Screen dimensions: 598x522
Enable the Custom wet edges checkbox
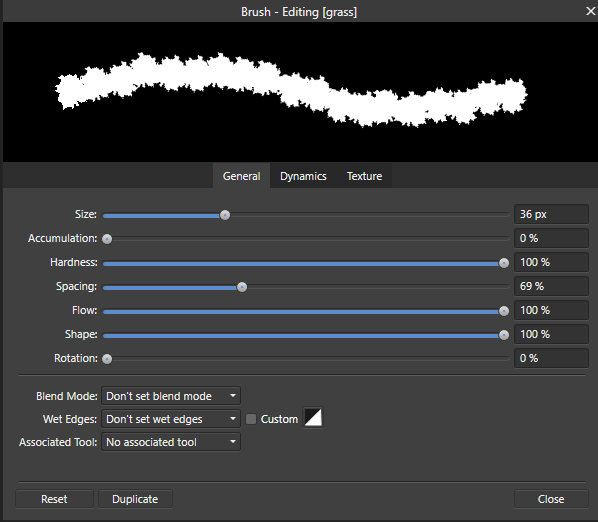point(251,419)
